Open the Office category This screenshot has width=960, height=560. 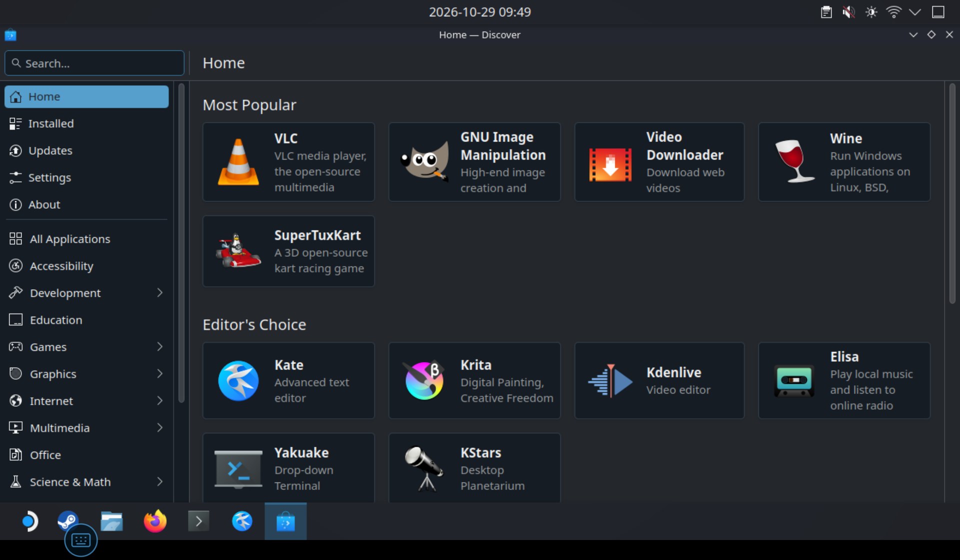[86, 455]
